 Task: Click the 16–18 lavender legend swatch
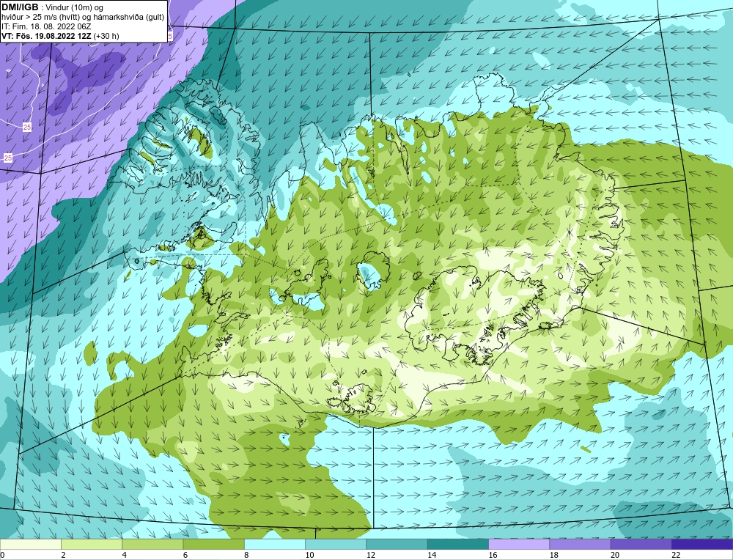(519, 545)
